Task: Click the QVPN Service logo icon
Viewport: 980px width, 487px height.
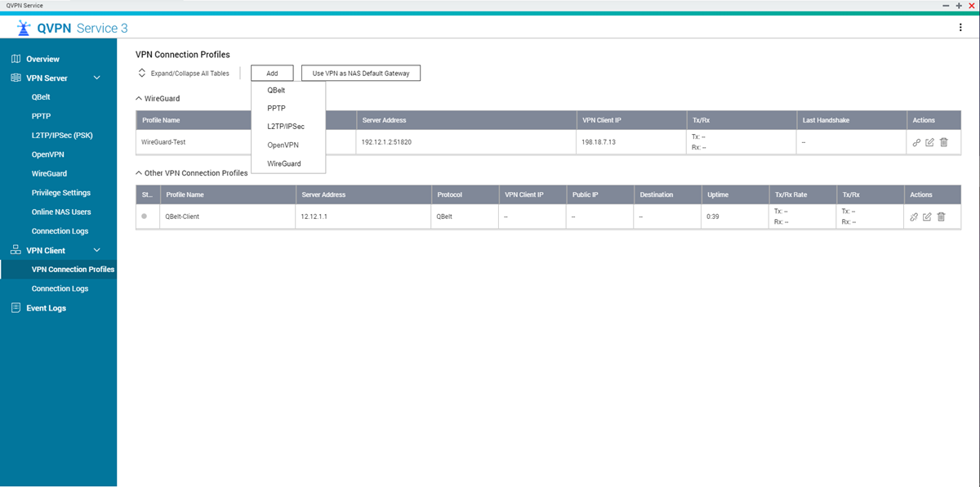Action: coord(24,28)
